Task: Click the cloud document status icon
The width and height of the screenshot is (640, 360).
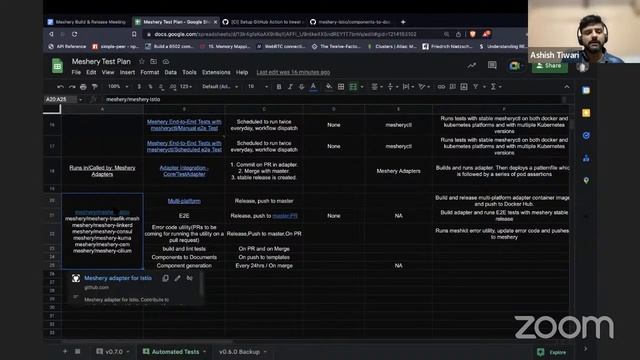Action: pos(166,61)
